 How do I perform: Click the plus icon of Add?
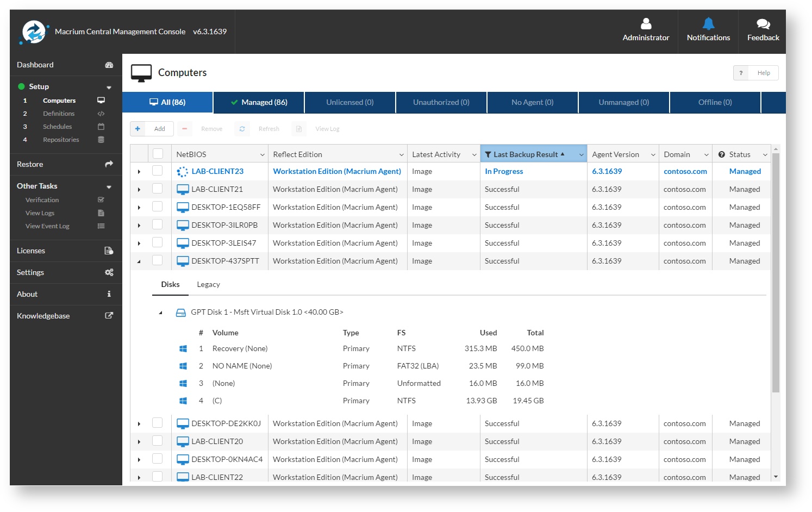click(138, 129)
